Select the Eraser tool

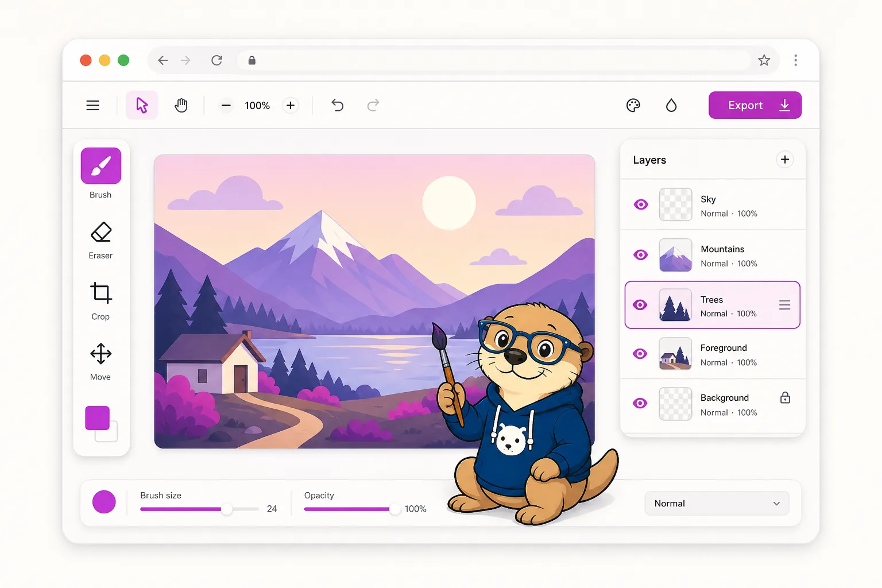click(x=101, y=233)
